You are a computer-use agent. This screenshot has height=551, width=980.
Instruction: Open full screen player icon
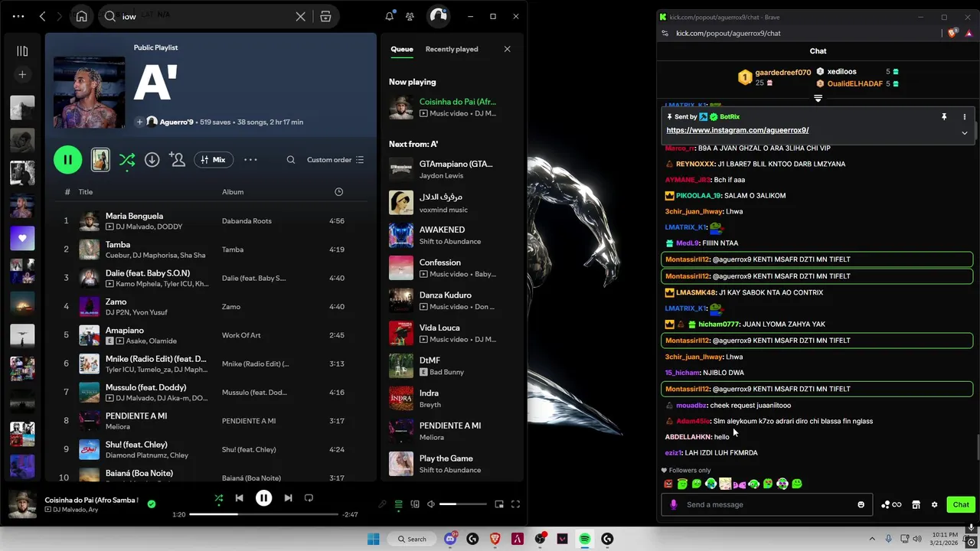click(x=515, y=504)
